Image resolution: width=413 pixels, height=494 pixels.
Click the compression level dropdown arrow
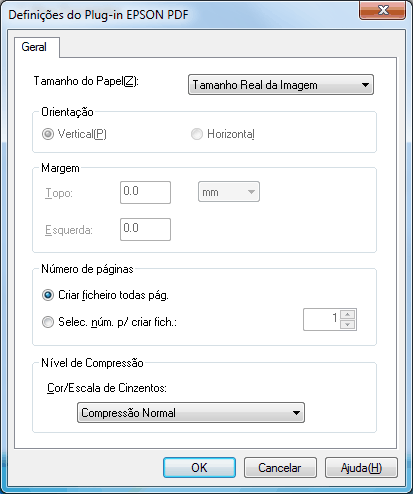pyautogui.click(x=296, y=413)
